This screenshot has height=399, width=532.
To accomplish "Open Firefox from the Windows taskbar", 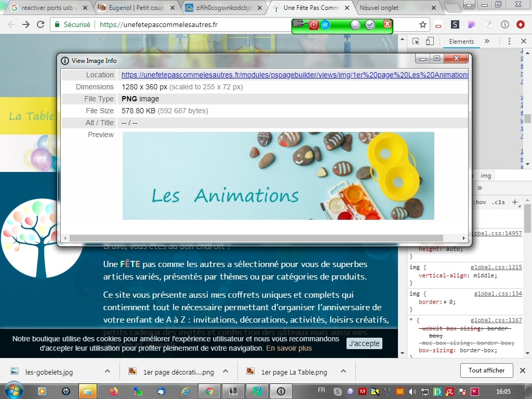I will coord(114,391).
